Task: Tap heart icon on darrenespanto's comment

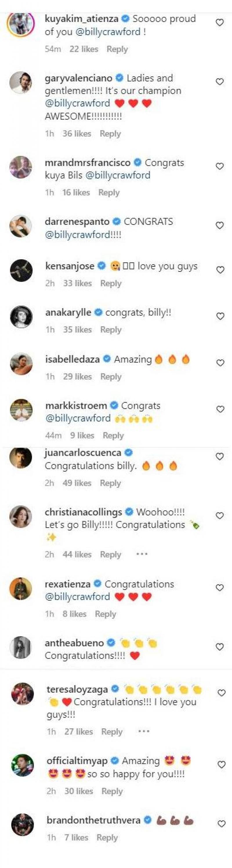Action: coord(220,225)
